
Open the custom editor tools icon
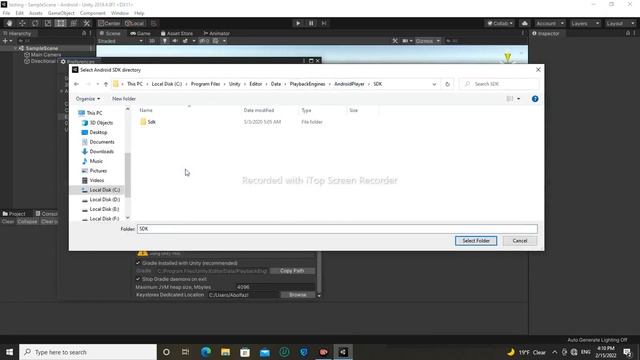coord(86,23)
